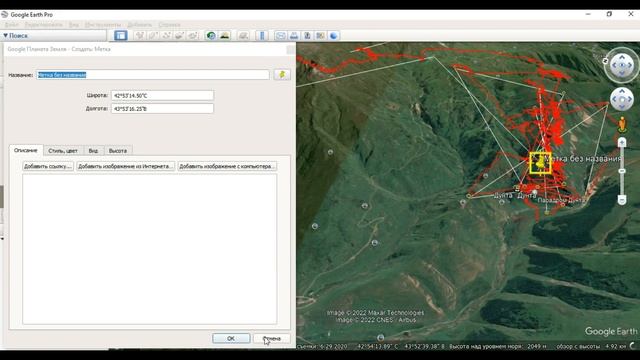Open the Редактировать menu
Image resolution: width=640 pixels, height=360 pixels.
pyautogui.click(x=44, y=25)
